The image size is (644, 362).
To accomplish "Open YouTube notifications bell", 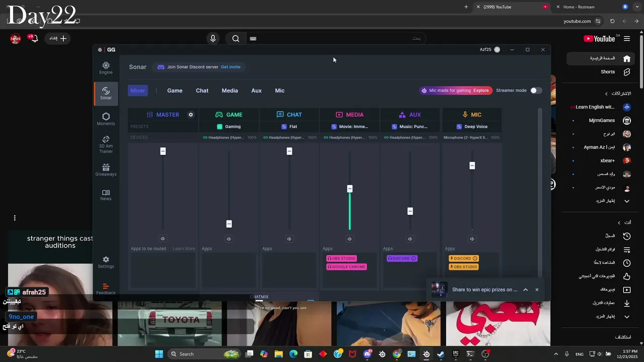I will [34, 38].
